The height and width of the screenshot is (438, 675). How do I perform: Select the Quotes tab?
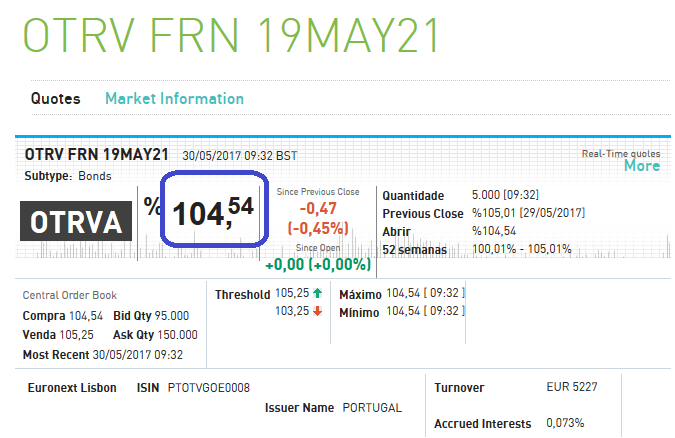tap(55, 98)
